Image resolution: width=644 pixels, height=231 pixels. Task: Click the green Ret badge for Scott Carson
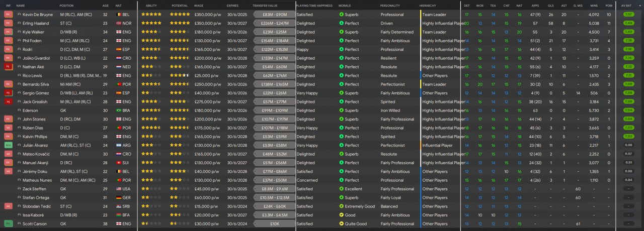click(8, 223)
